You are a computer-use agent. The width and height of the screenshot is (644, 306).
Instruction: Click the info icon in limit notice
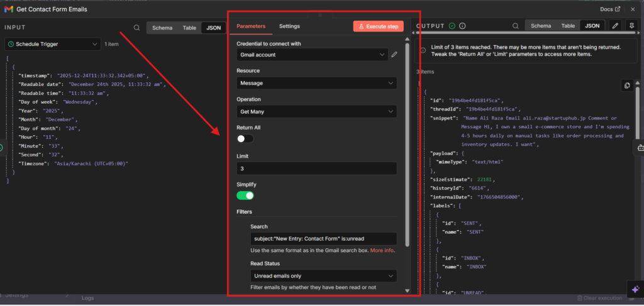click(x=424, y=50)
